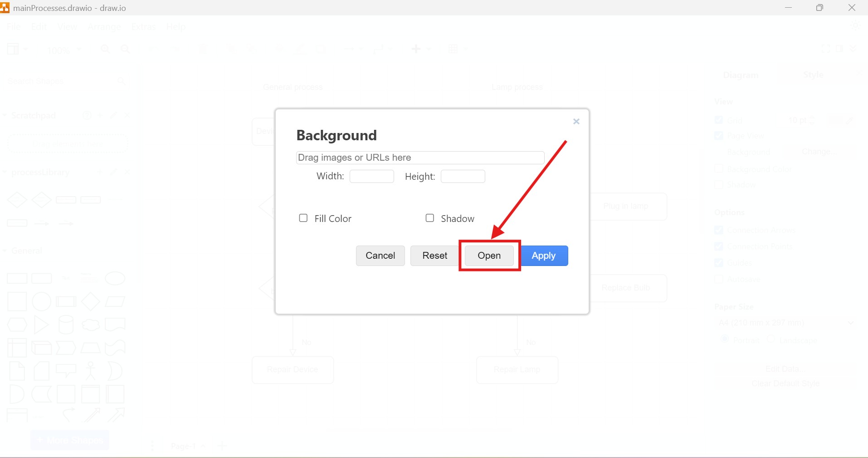The height and width of the screenshot is (458, 868).
Task: Open the Extras menu
Action: tap(143, 27)
